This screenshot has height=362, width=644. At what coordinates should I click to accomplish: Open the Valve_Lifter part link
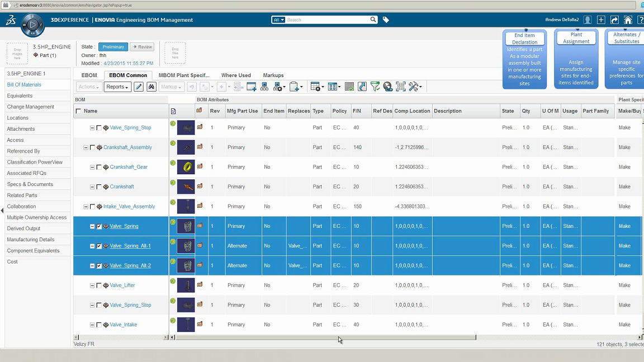click(122, 285)
